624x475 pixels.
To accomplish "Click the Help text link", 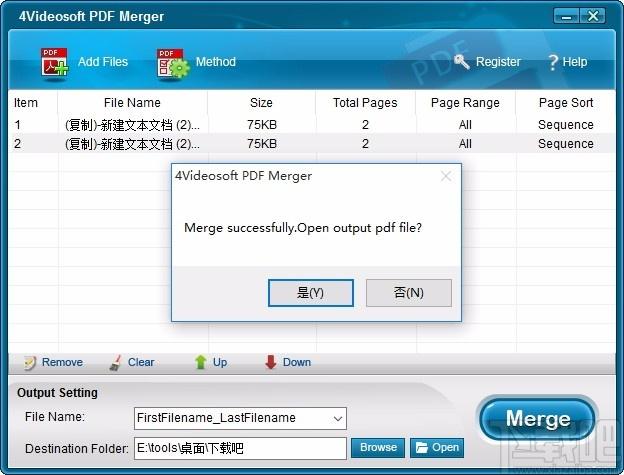I will click(575, 62).
